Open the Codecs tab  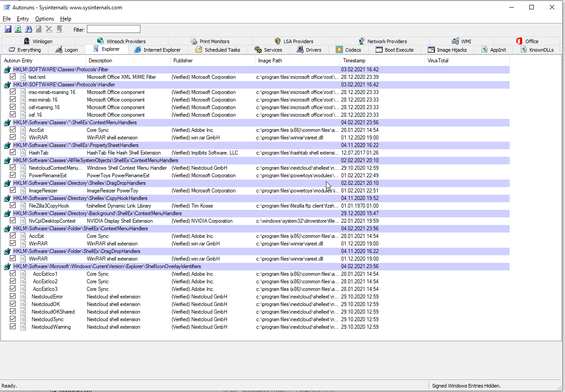349,50
